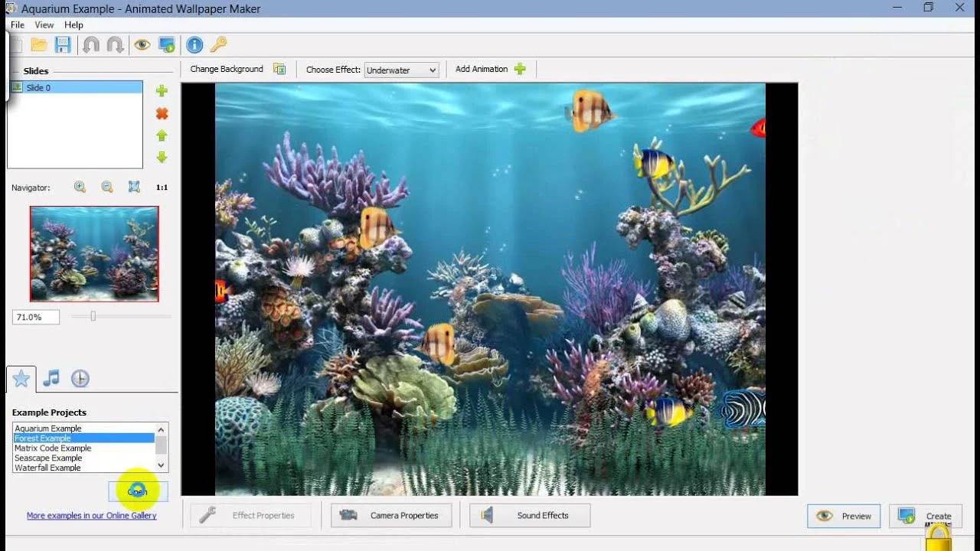Click the Effect Properties button
Image resolution: width=980 pixels, height=551 pixels.
pos(252,515)
